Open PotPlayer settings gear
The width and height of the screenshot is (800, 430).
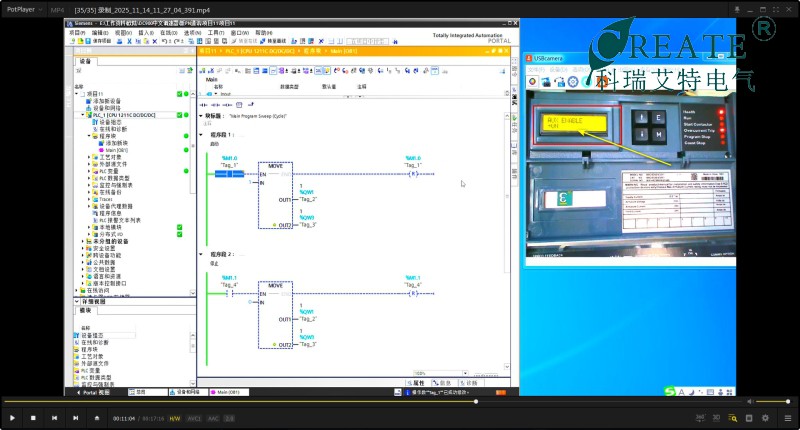point(765,418)
